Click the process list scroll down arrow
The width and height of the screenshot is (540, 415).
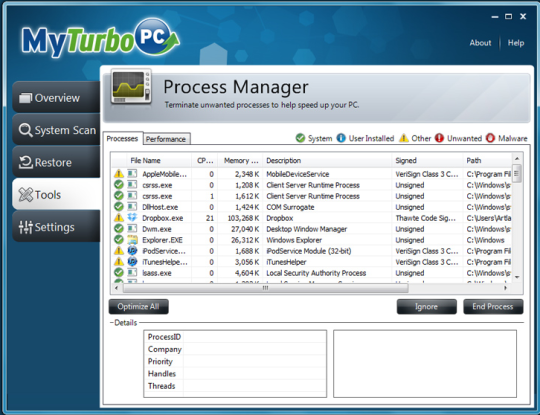coord(517,277)
